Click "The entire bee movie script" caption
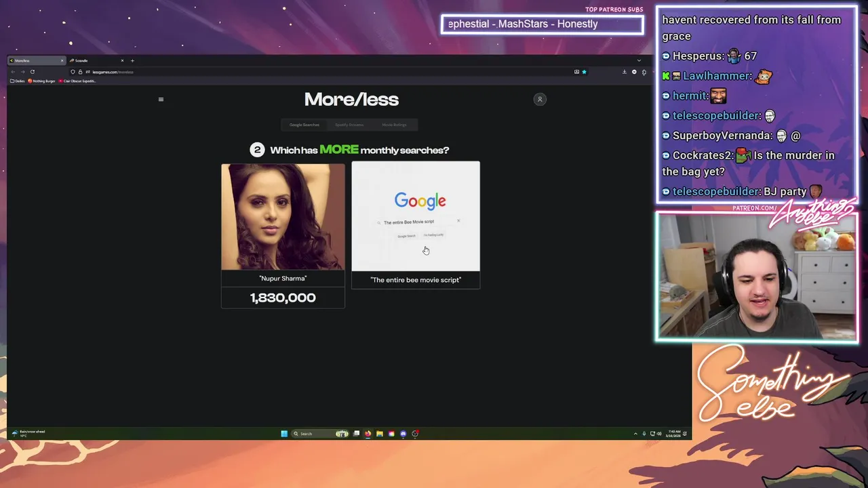Screen dimensions: 868x488 (x=416, y=280)
